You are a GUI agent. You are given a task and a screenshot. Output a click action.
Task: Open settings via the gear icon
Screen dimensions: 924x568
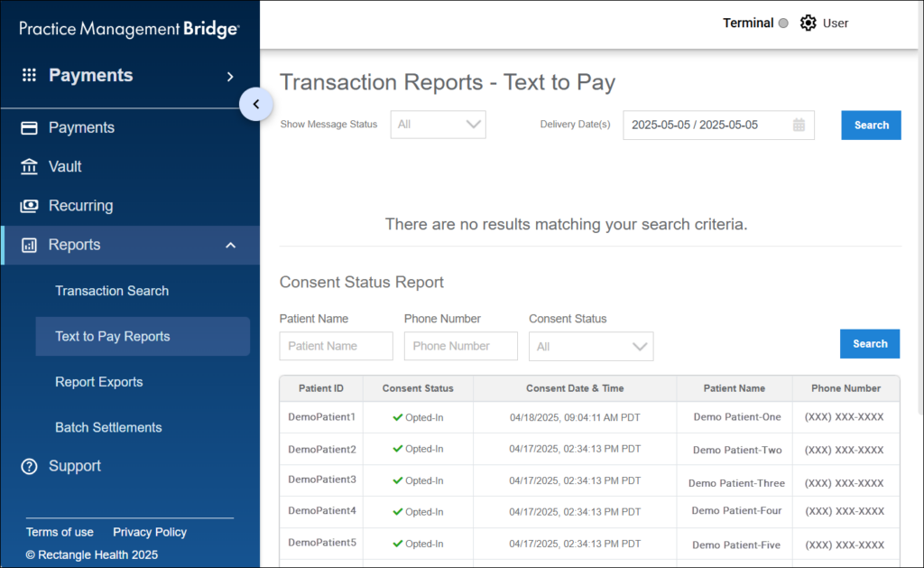tap(808, 23)
